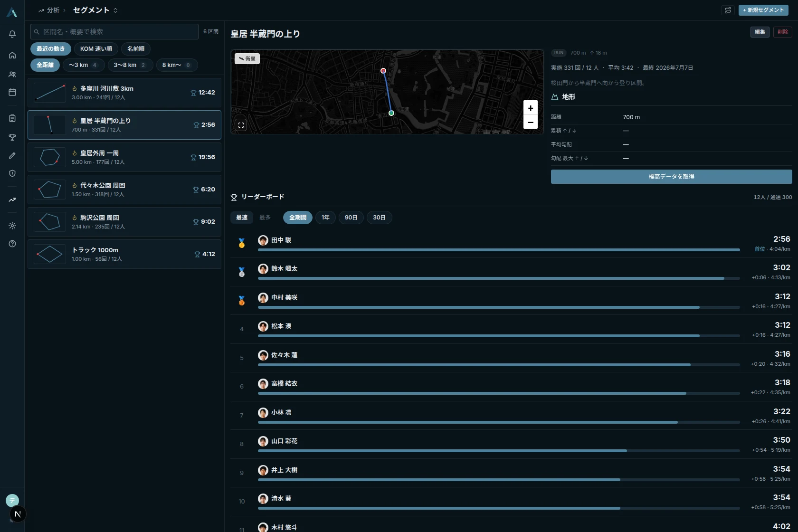798x532 pixels.
Task: Open leaderboard entry 小林 凛
Action: (511, 416)
